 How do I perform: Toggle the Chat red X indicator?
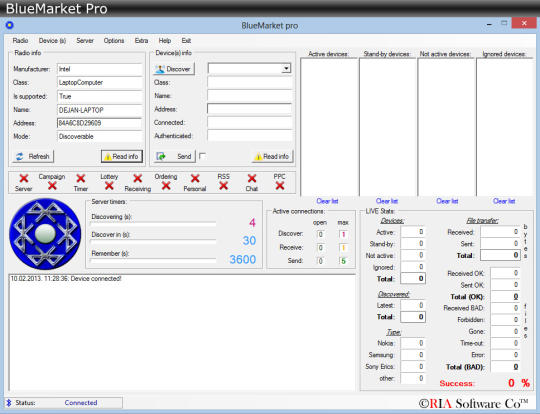click(252, 178)
